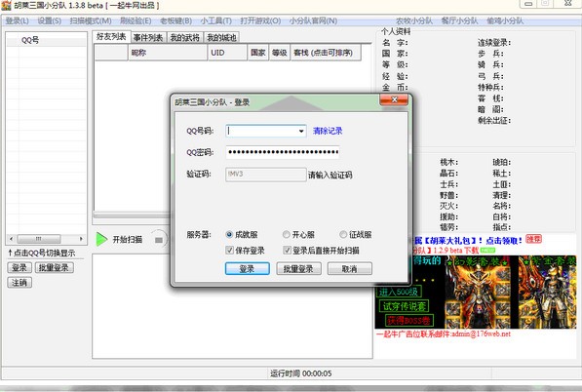Click 偷鸡小分队 in the menu bar
582x392 pixels.
[505, 20]
